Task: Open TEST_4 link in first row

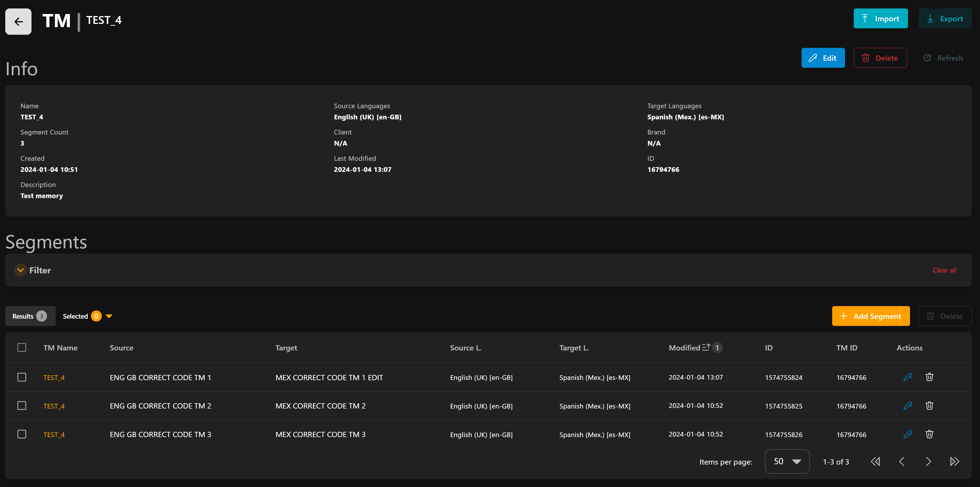Action: [54, 377]
